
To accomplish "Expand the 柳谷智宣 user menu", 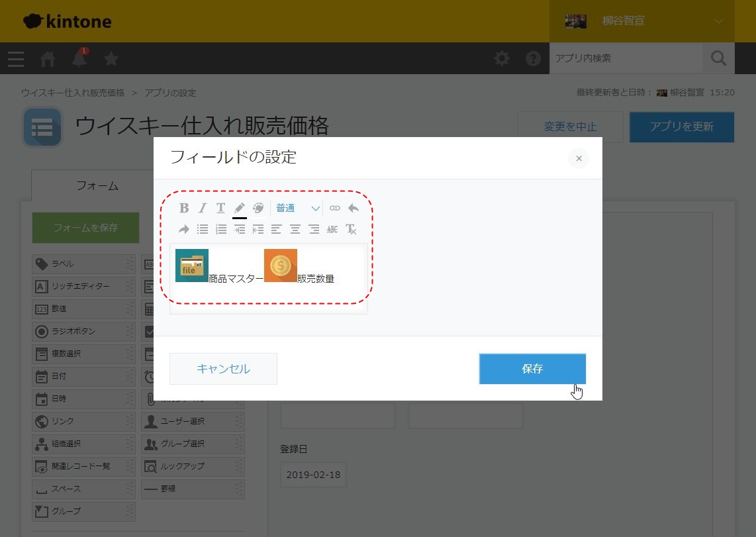I will (x=642, y=21).
